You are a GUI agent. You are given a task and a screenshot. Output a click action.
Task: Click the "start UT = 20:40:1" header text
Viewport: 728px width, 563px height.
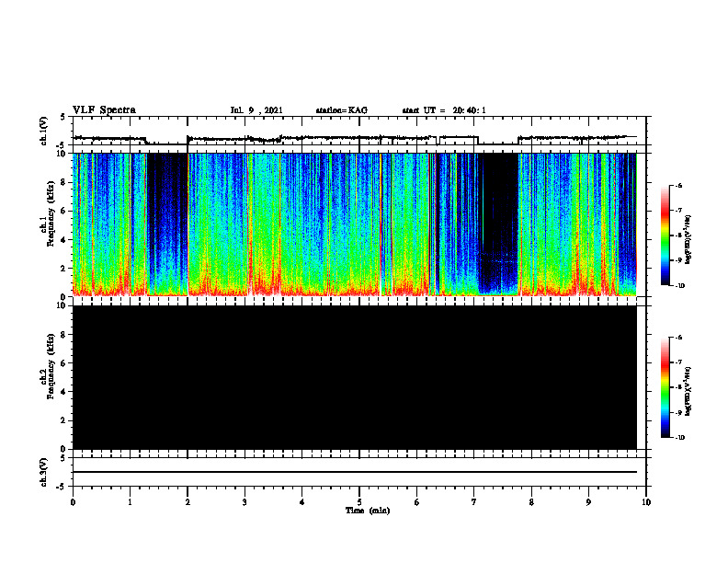coord(444,110)
